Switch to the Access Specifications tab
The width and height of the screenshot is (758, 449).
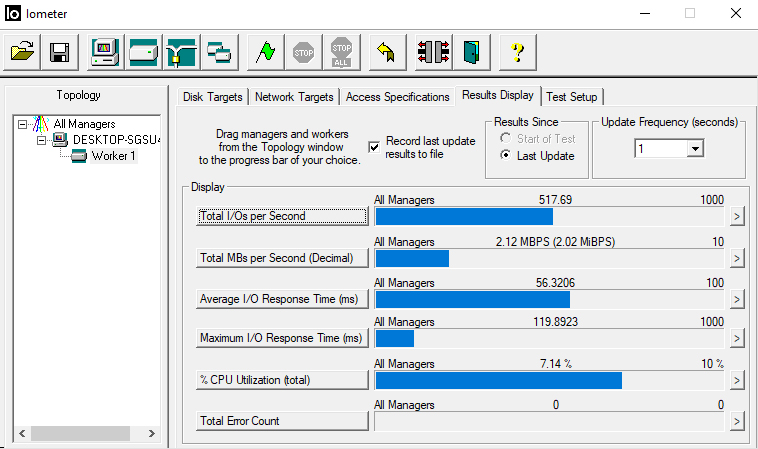[x=397, y=97]
